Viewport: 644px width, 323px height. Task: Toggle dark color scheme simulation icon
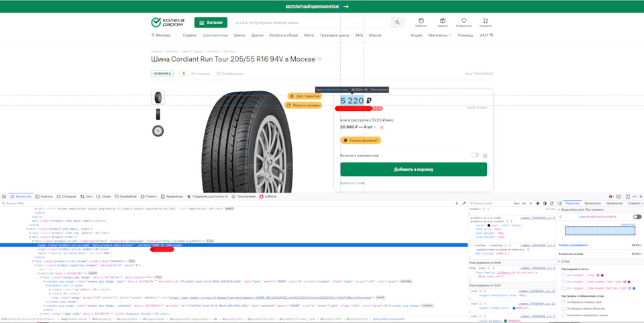(x=545, y=203)
